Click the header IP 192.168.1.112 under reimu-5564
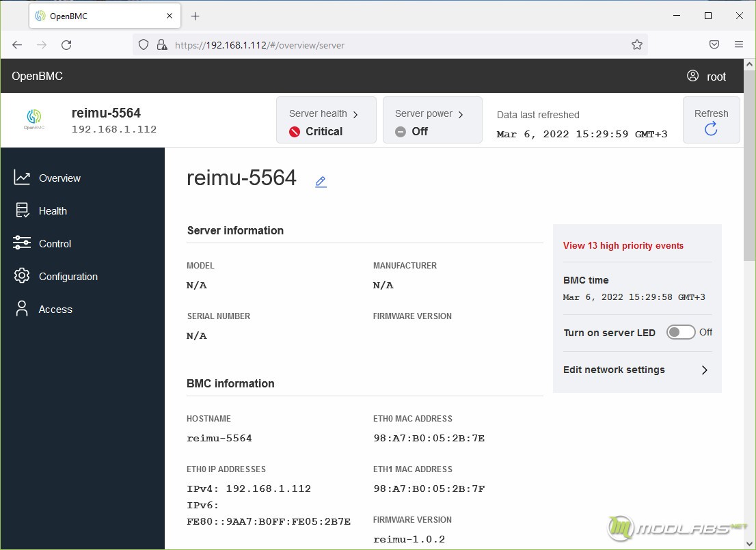 point(114,129)
